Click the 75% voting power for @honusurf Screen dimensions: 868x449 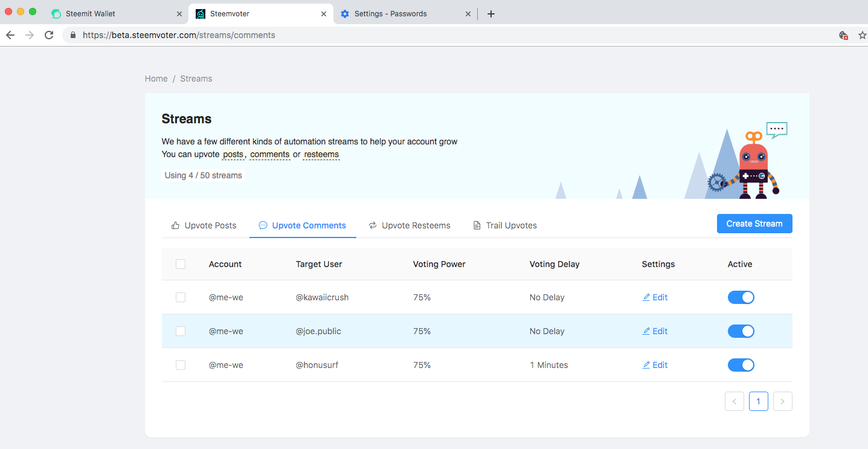[x=422, y=365]
